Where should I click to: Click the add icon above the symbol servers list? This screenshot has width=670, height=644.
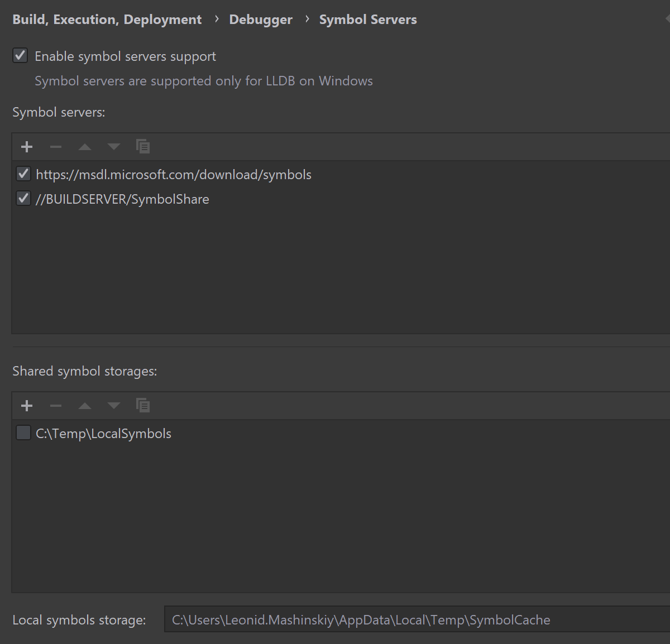coord(26,146)
